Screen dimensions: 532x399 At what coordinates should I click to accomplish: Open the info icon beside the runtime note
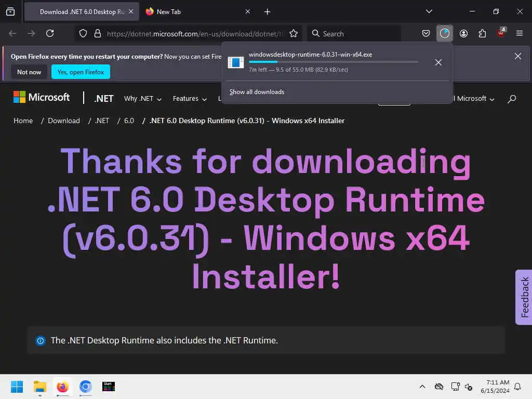41,341
